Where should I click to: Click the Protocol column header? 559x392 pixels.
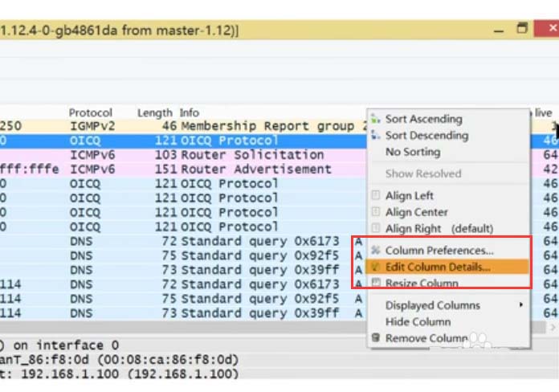(x=90, y=113)
